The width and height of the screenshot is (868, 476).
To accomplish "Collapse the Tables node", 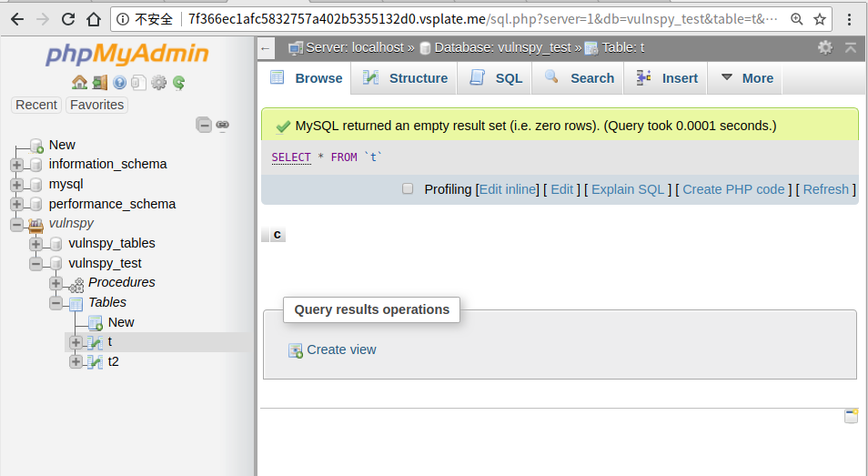I will click(56, 303).
